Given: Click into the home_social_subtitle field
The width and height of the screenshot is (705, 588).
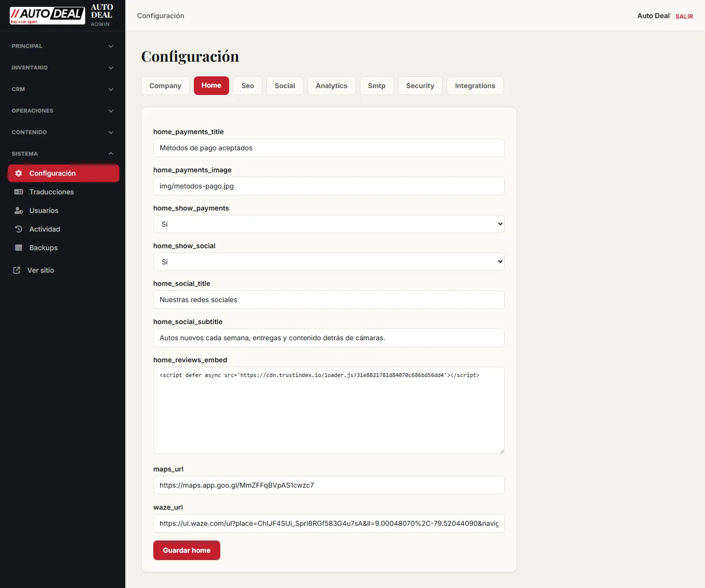Looking at the screenshot, I should click(x=329, y=338).
